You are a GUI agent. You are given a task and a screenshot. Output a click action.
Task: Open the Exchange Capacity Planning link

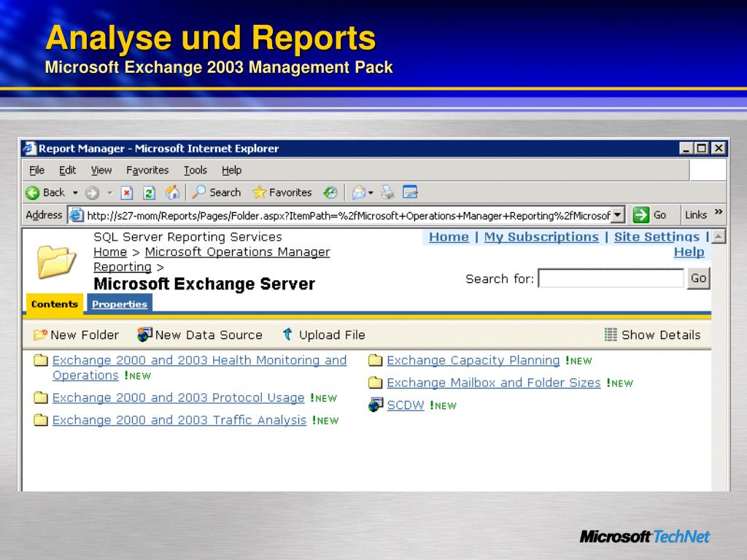point(473,360)
